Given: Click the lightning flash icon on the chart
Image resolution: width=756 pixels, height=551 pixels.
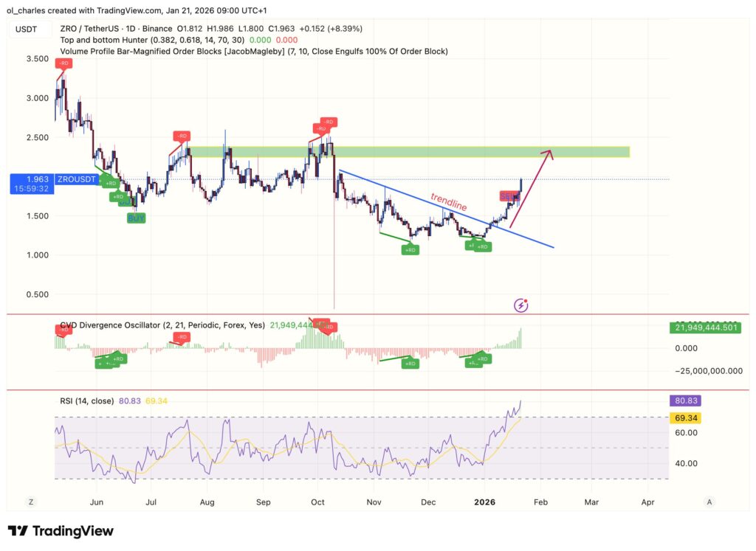Looking at the screenshot, I should [x=522, y=305].
